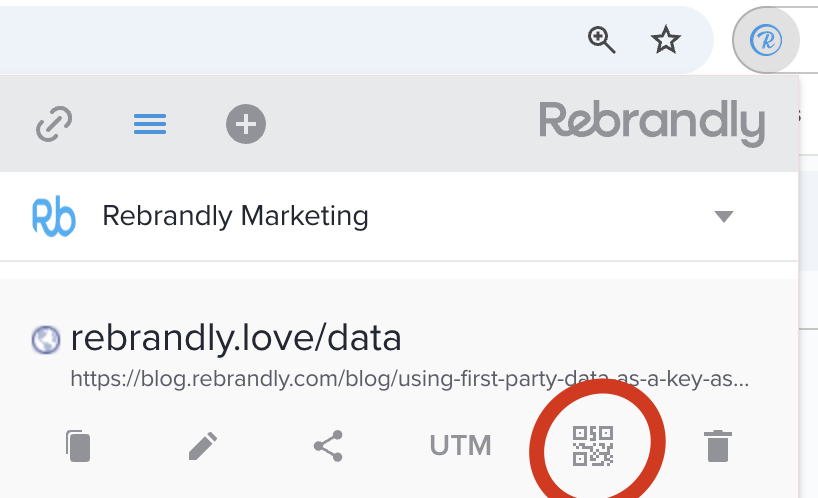818x498 pixels.
Task: Click the Rebrandly logo
Action: point(652,123)
